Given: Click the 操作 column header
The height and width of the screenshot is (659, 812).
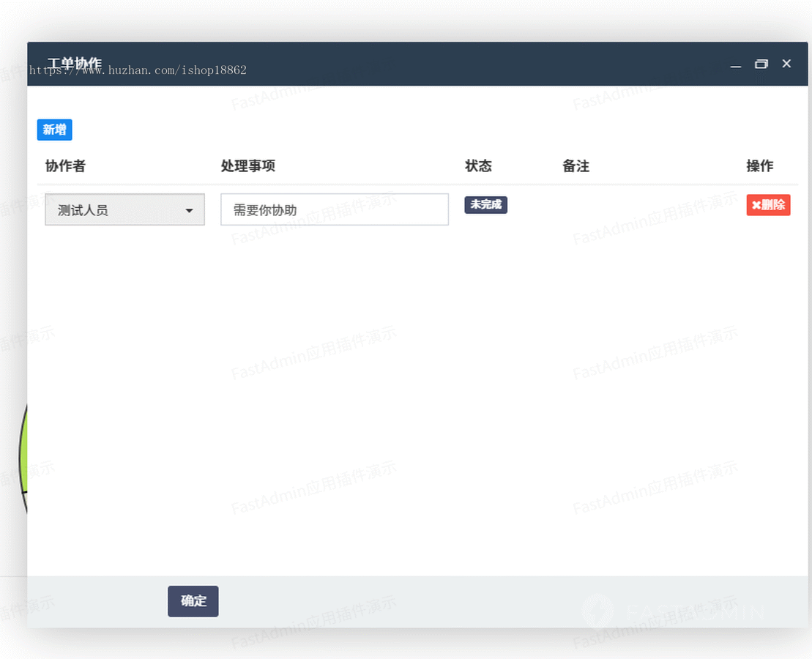Looking at the screenshot, I should point(760,166).
